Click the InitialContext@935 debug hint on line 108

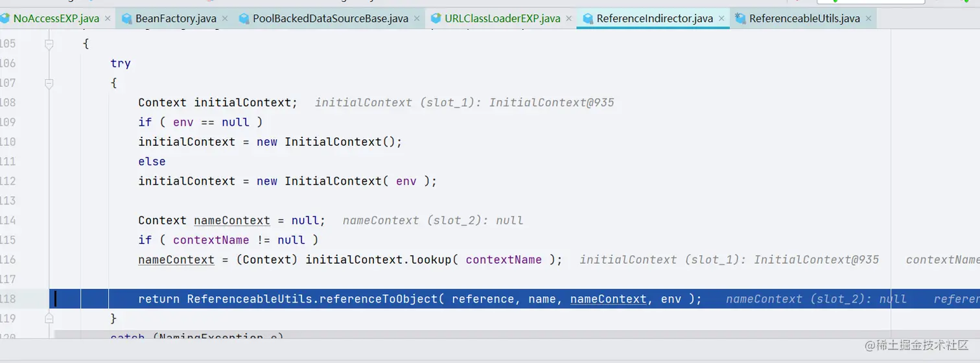(552, 102)
